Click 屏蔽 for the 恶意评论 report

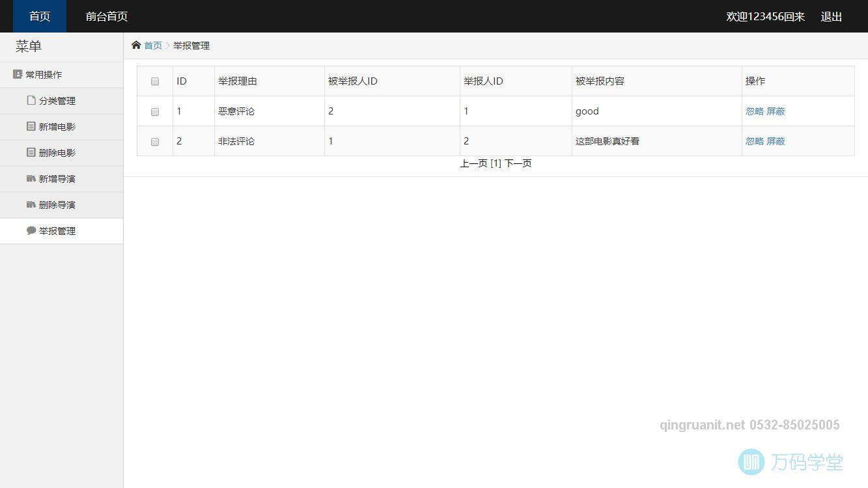click(776, 111)
